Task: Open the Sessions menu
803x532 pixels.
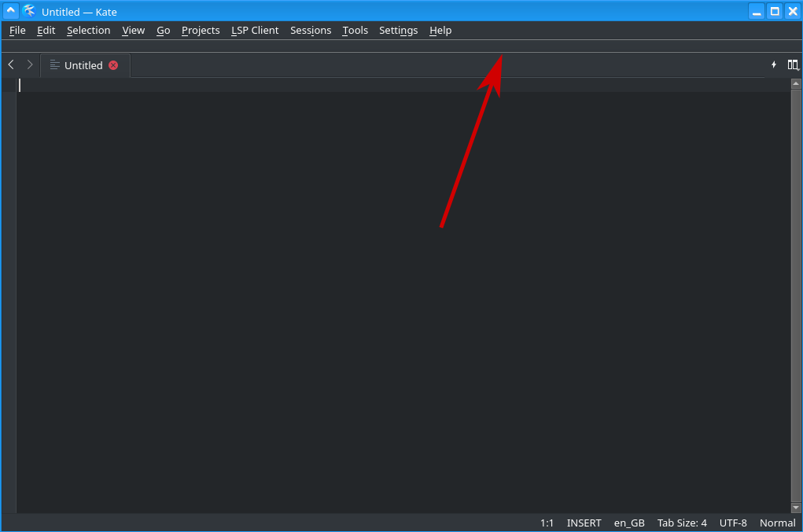Action: point(310,30)
